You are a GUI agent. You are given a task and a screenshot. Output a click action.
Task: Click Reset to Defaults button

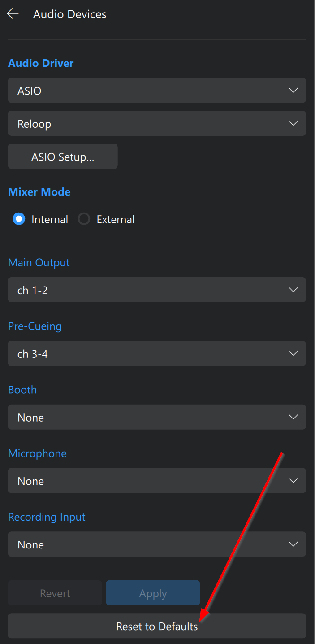click(x=157, y=626)
